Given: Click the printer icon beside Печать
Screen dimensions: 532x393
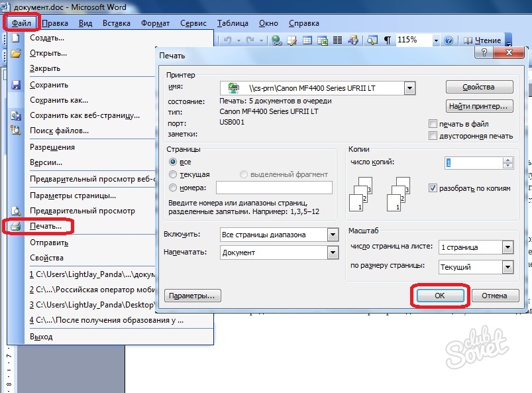Looking at the screenshot, I should [x=16, y=226].
